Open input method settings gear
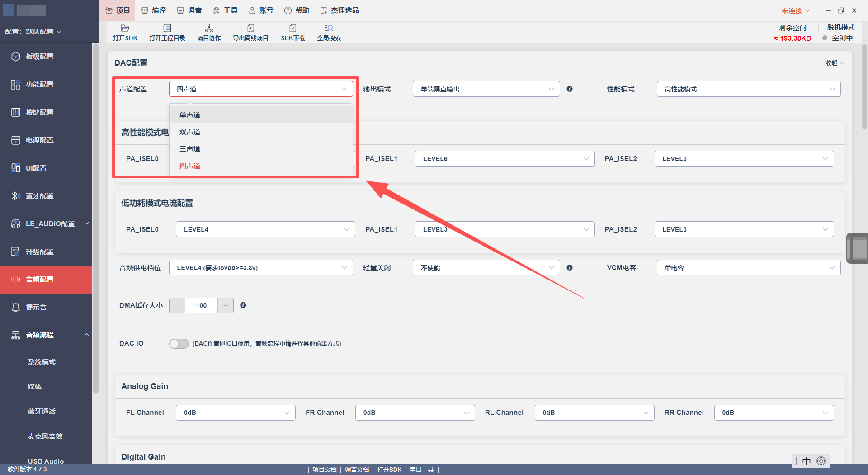 tap(821, 461)
